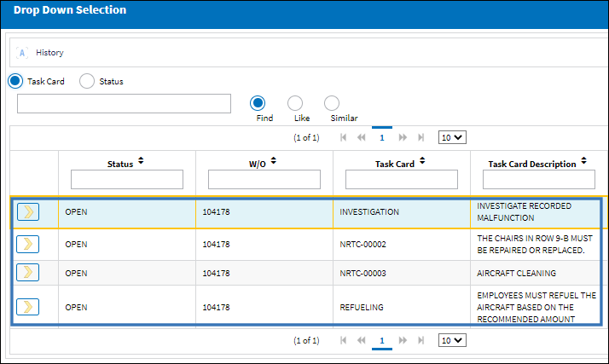This screenshot has width=609, height=364.
Task: Select the Status radio button
Action: click(x=87, y=81)
